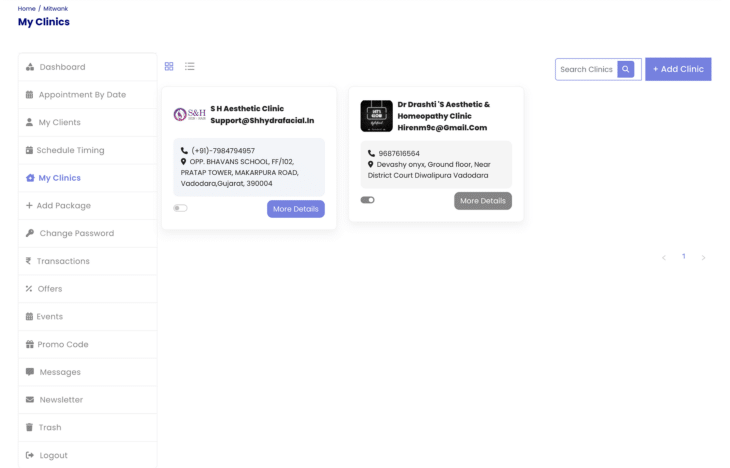Go to the next page arrow
Image resolution: width=730 pixels, height=468 pixels.
pos(703,258)
